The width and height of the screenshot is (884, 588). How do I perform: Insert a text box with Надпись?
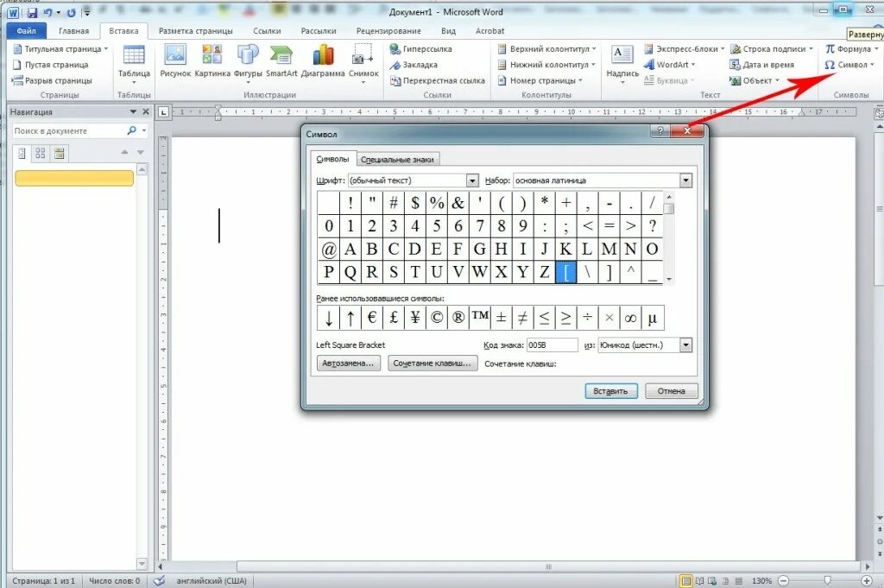[x=622, y=63]
